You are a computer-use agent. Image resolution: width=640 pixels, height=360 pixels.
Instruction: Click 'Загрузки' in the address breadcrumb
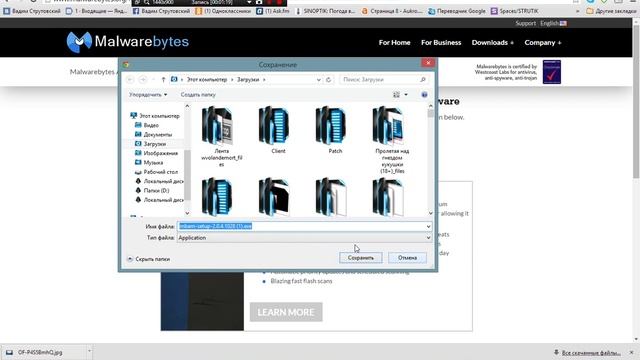click(248, 80)
